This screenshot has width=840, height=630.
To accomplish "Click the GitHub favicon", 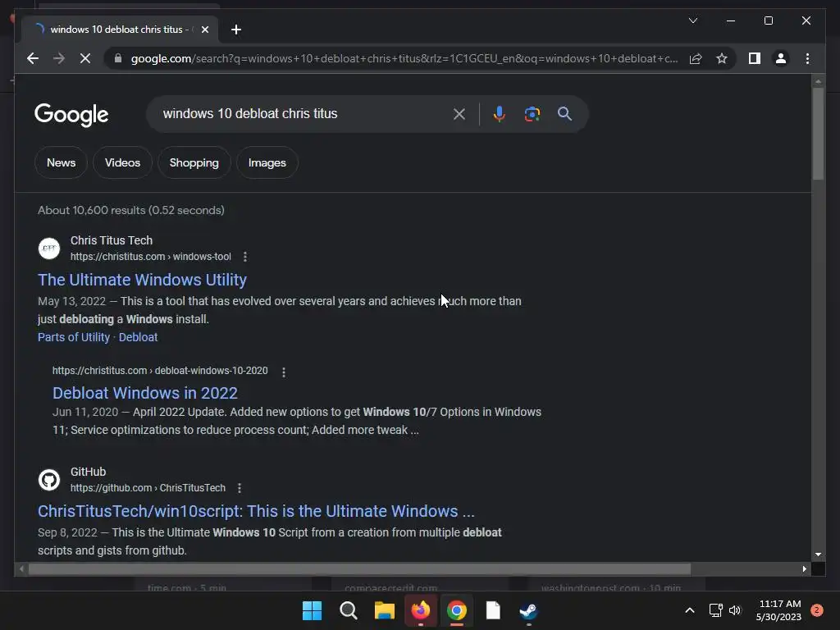I will [49, 479].
